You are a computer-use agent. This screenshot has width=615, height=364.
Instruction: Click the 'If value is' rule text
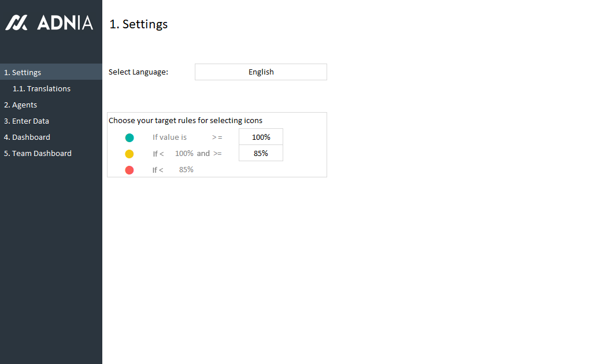pos(169,138)
